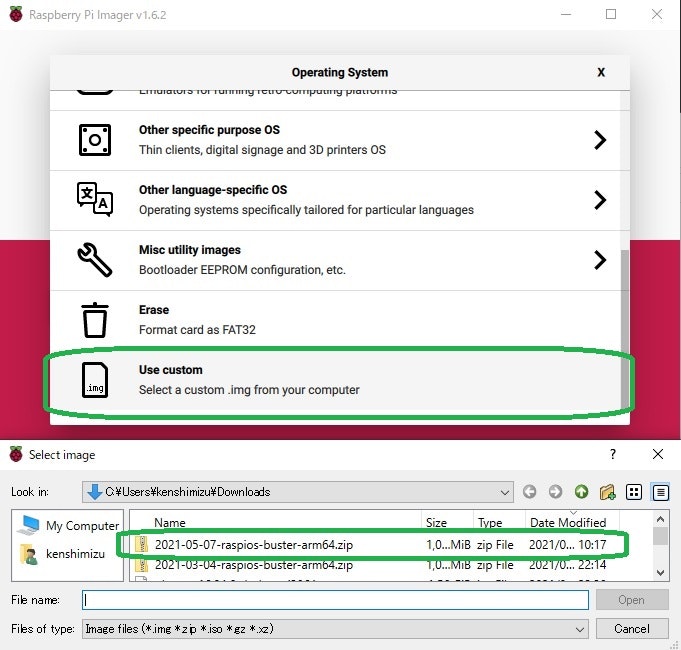Switch file list to detail view
The width and height of the screenshot is (681, 650).
[x=660, y=492]
